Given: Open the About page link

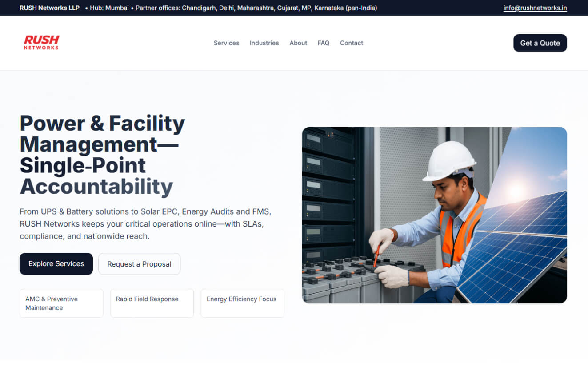Looking at the screenshot, I should pos(298,43).
